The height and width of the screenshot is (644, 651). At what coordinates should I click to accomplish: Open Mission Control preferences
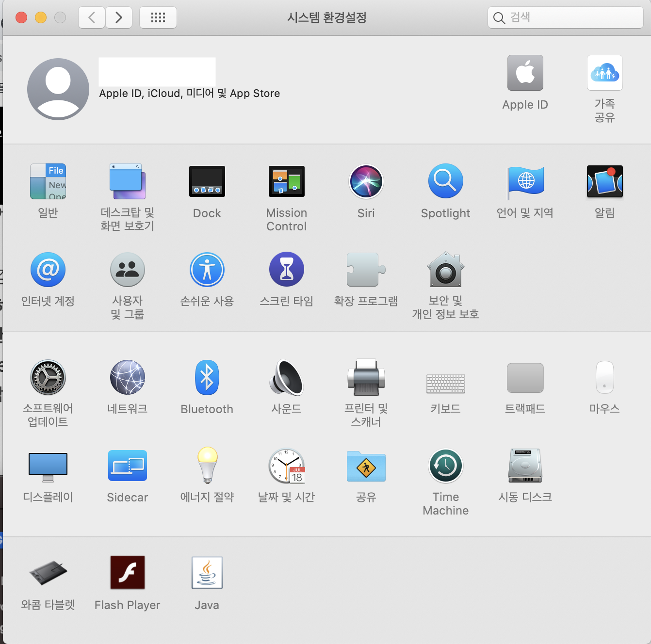pyautogui.click(x=287, y=182)
